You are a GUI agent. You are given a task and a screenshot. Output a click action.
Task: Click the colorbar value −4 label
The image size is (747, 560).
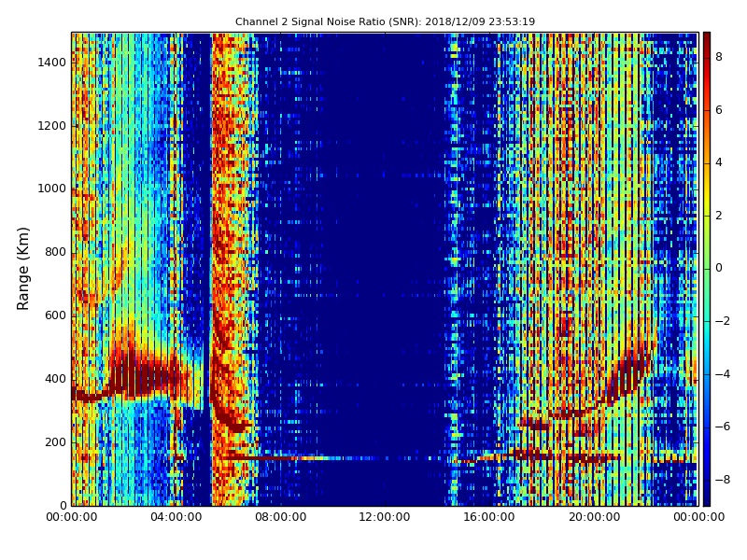723,374
